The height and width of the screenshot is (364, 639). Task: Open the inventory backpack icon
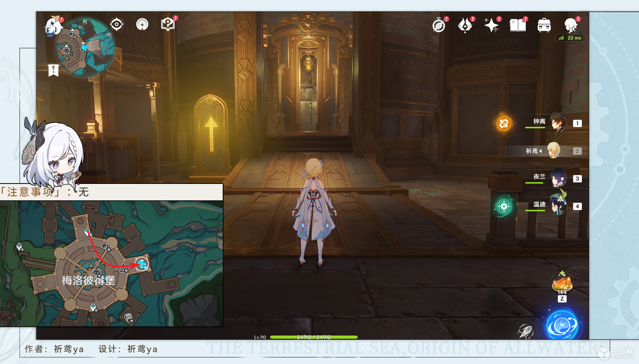pyautogui.click(x=544, y=25)
